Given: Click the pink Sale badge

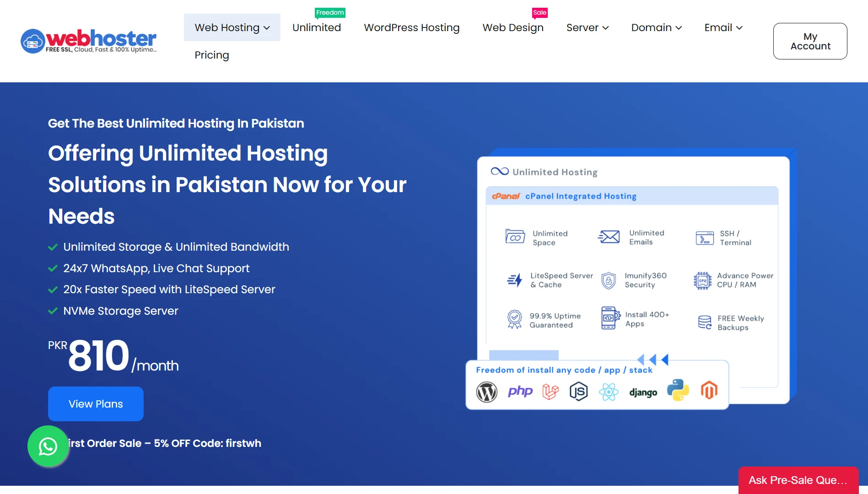Looking at the screenshot, I should coord(540,12).
